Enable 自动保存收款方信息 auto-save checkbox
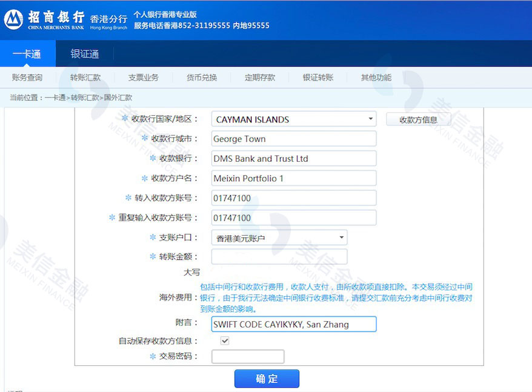The width and height of the screenshot is (532, 392). (x=225, y=340)
